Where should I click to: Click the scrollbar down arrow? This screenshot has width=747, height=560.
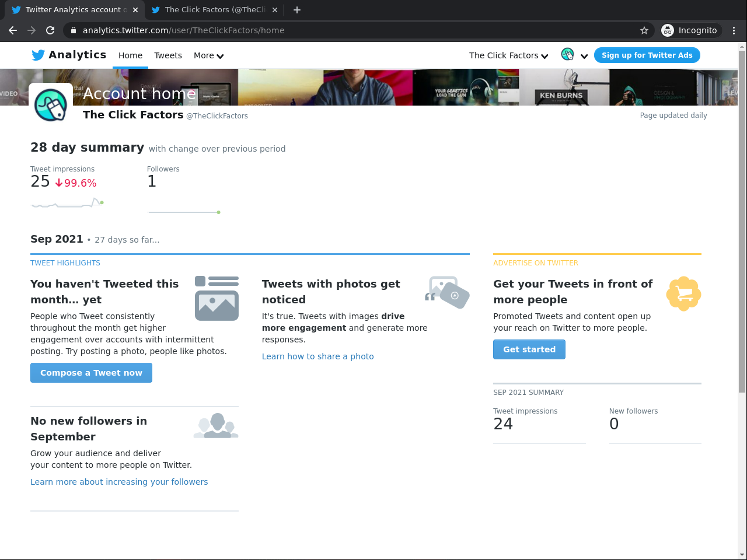[742, 555]
